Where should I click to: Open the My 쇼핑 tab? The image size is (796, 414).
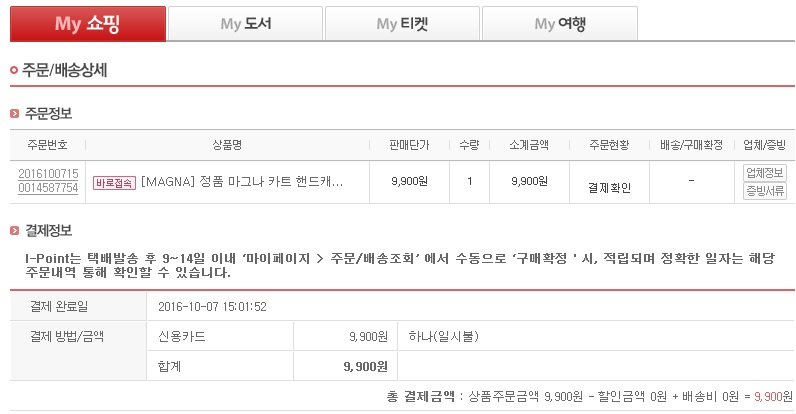87,23
